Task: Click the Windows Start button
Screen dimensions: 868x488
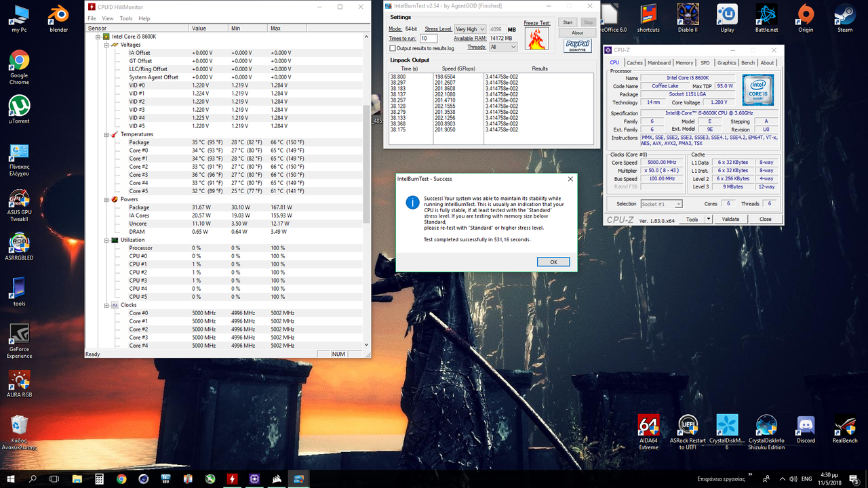Action: [x=11, y=479]
